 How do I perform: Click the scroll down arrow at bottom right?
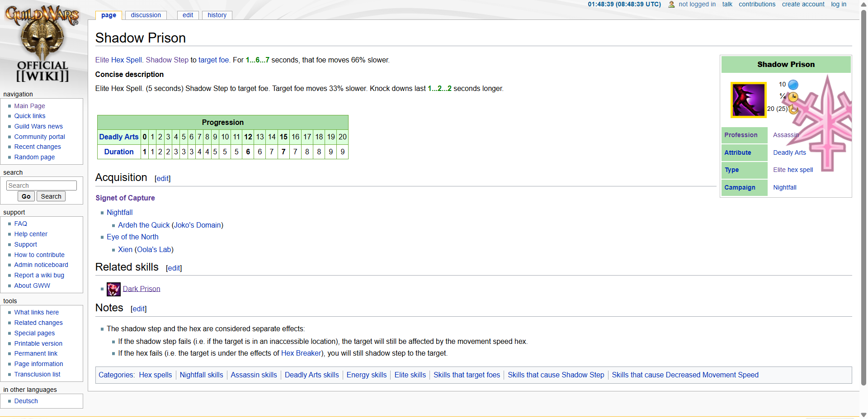(863, 414)
